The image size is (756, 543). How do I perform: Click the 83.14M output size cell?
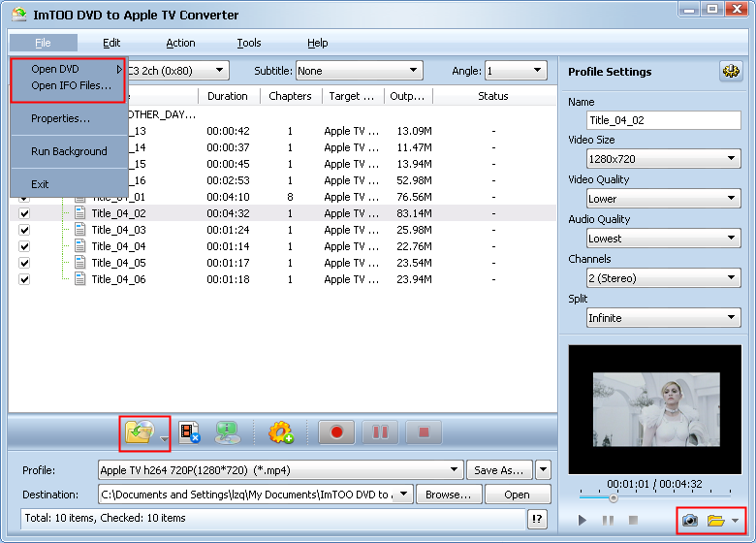click(414, 213)
